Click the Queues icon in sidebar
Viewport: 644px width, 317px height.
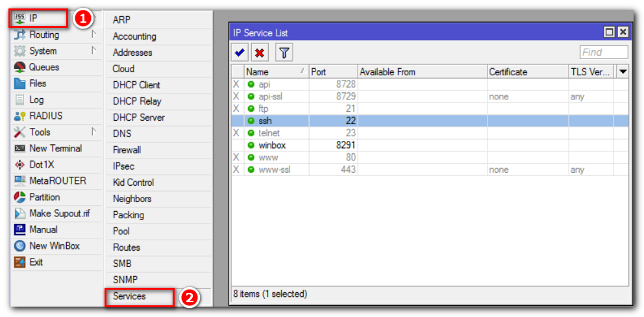[x=19, y=68]
